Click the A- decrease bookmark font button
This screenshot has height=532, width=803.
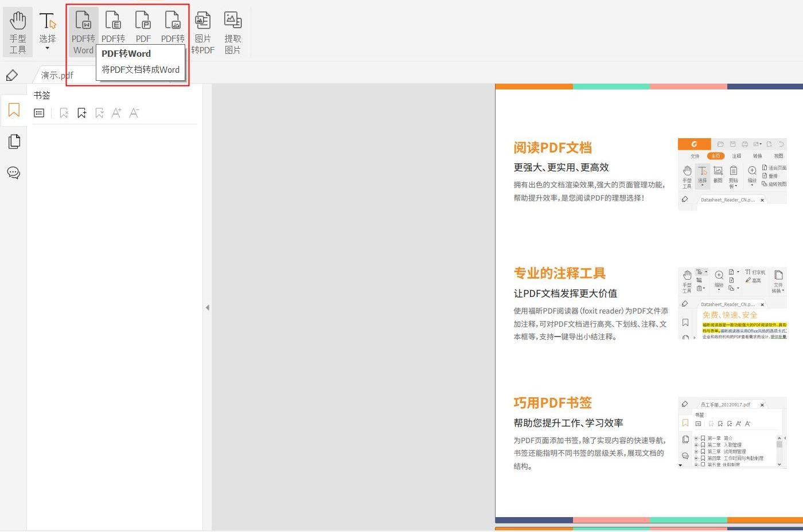[x=134, y=112]
